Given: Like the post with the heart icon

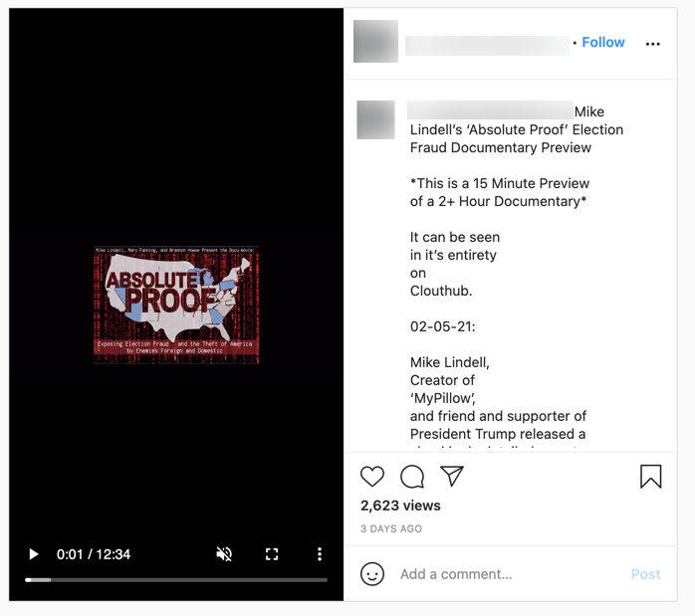Looking at the screenshot, I should [372, 477].
